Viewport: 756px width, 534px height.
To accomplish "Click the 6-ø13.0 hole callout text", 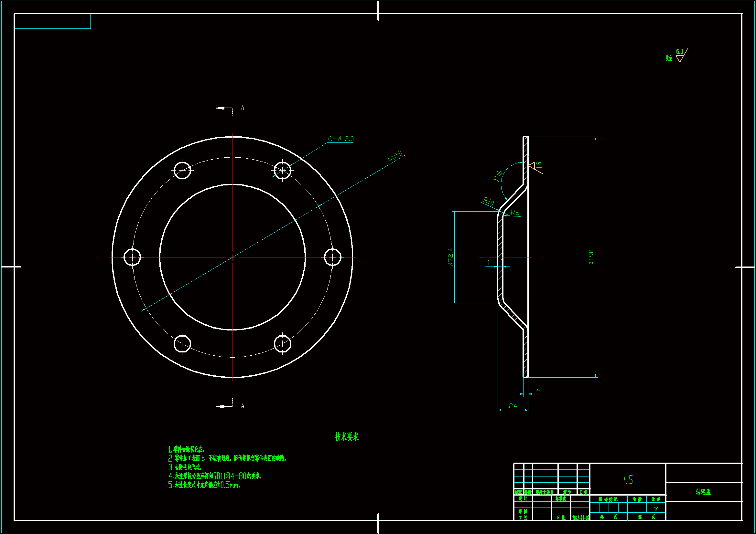I will [x=340, y=139].
